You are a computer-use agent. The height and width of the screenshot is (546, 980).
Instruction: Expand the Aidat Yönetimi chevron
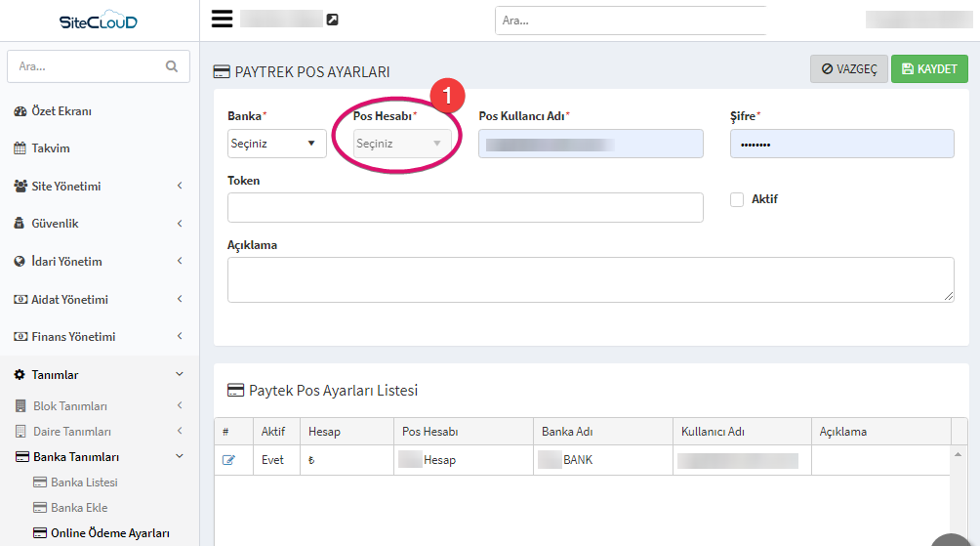tap(180, 299)
